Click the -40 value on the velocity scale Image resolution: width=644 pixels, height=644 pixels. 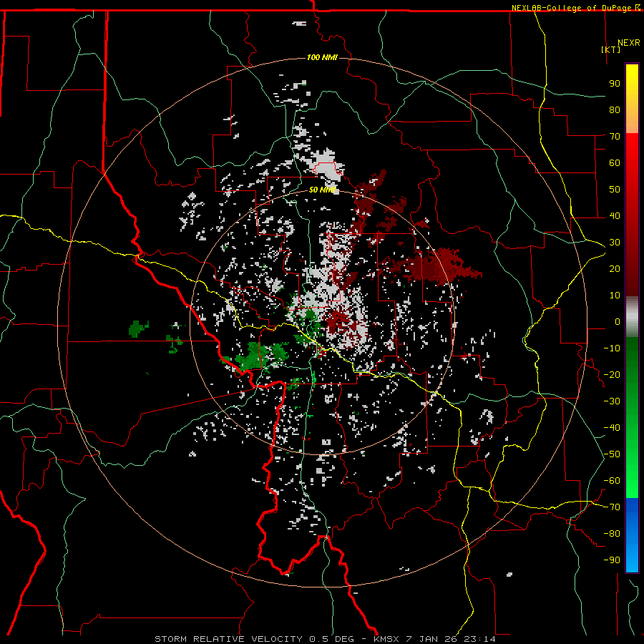(x=612, y=428)
